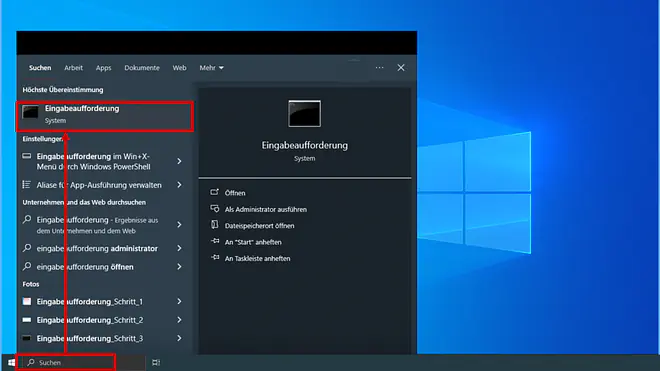
Task: Open the Mehr dropdown
Action: 211,68
